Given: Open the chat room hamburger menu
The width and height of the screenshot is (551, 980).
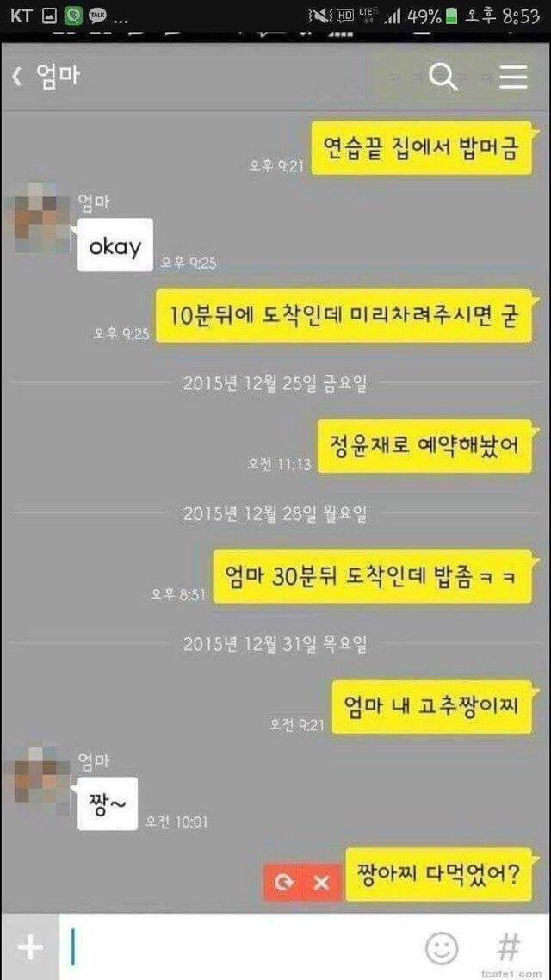Looking at the screenshot, I should tap(513, 78).
